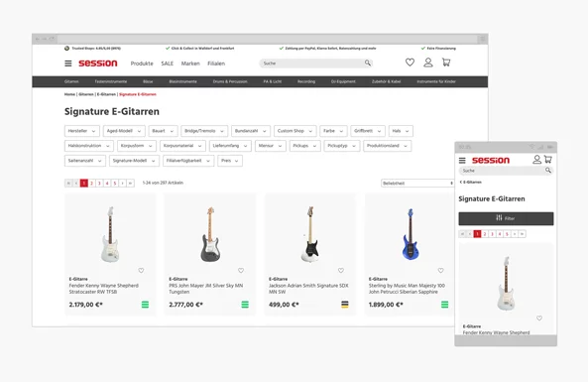Open user account icon in desktop header
Viewport: 588px width, 382px height.
(x=428, y=63)
